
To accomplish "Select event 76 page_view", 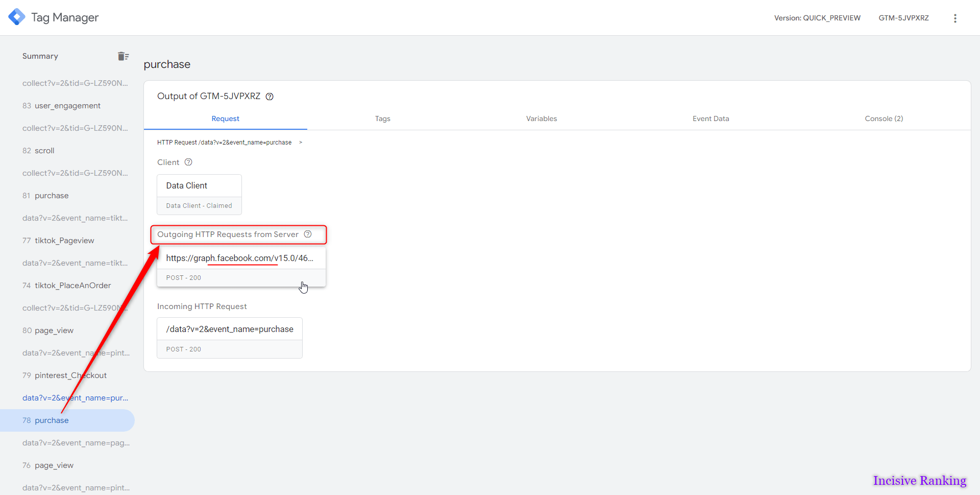I will 54,465.
